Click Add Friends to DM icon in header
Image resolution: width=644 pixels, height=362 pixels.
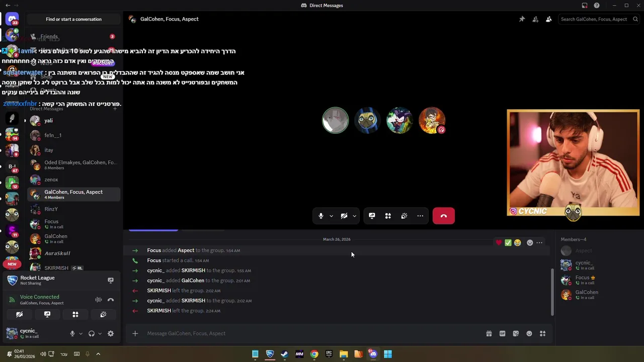535,19
